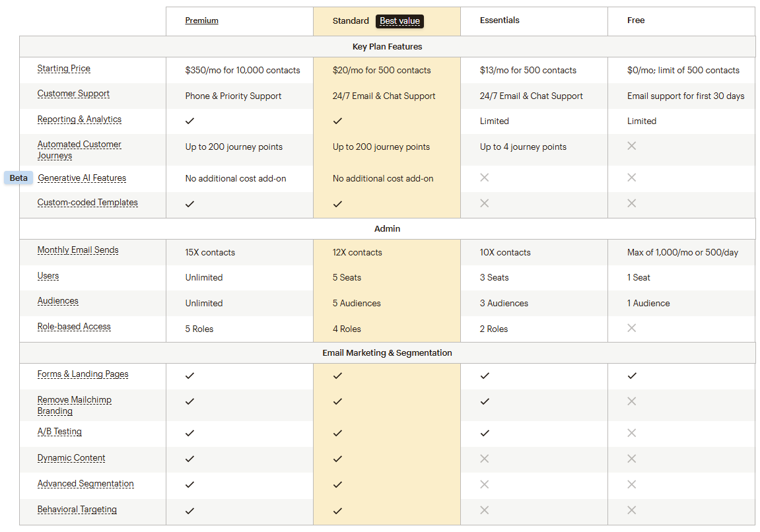Viewport: 760px width, 532px height.
Task: Click the Free checkmark for Forms & Landing Pages
Action: 632,376
